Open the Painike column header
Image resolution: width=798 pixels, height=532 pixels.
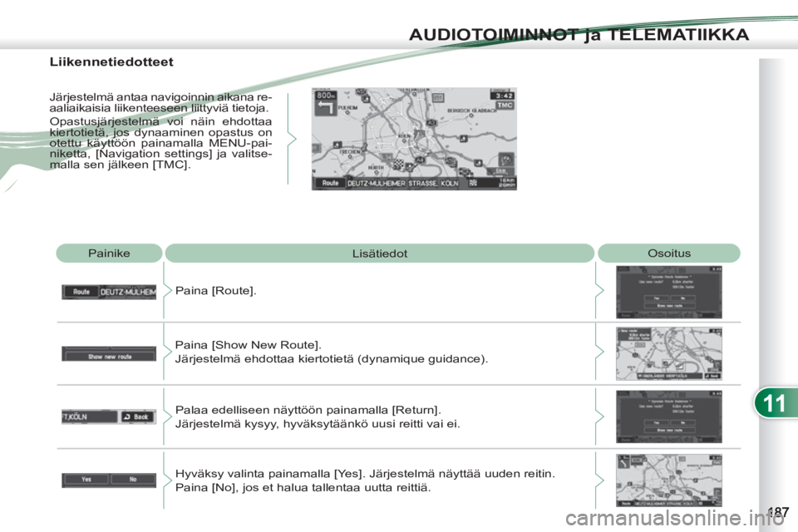pyautogui.click(x=109, y=253)
